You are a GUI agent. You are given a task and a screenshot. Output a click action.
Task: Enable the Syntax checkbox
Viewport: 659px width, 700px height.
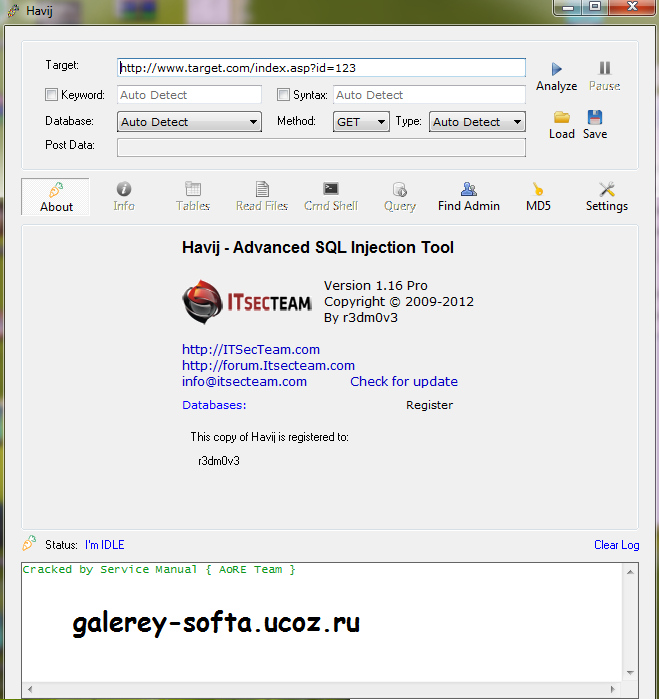click(x=283, y=95)
